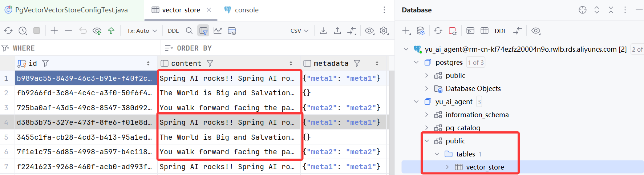
Task: Select the row number 5 header
Action: pyautogui.click(x=7, y=137)
